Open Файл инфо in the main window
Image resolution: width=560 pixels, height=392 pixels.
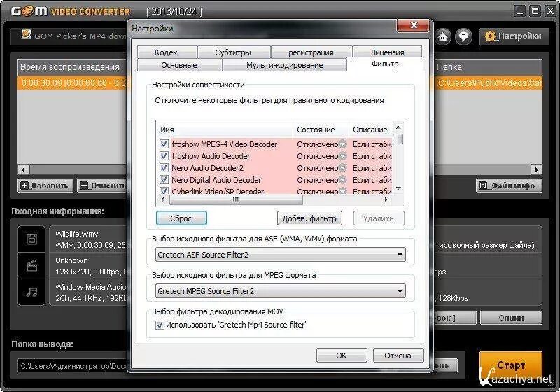click(509, 185)
